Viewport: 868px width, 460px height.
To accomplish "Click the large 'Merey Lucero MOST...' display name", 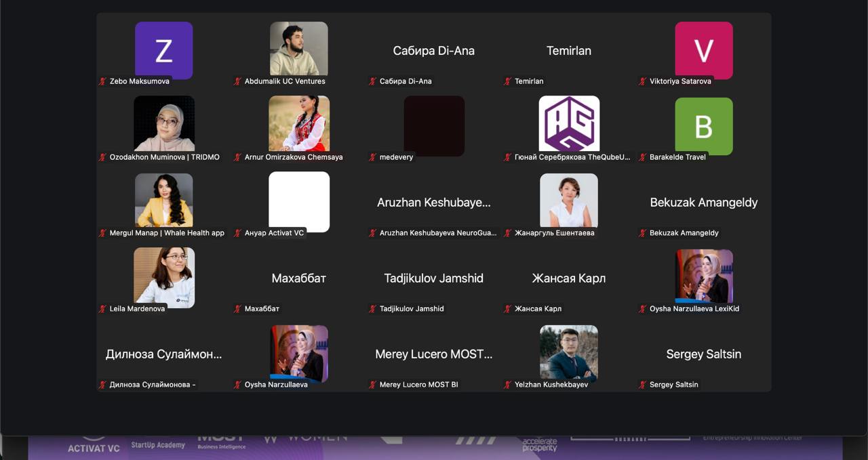I will click(x=434, y=354).
